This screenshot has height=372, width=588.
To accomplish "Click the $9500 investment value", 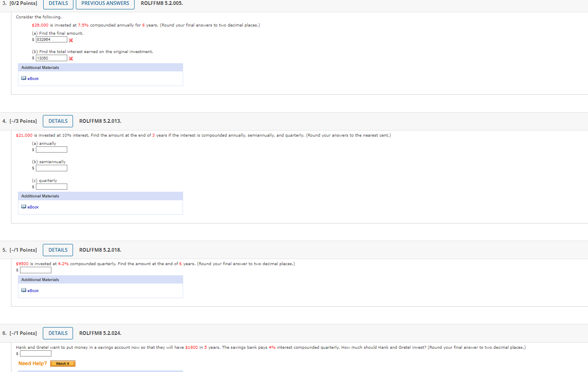I will (x=22, y=264).
